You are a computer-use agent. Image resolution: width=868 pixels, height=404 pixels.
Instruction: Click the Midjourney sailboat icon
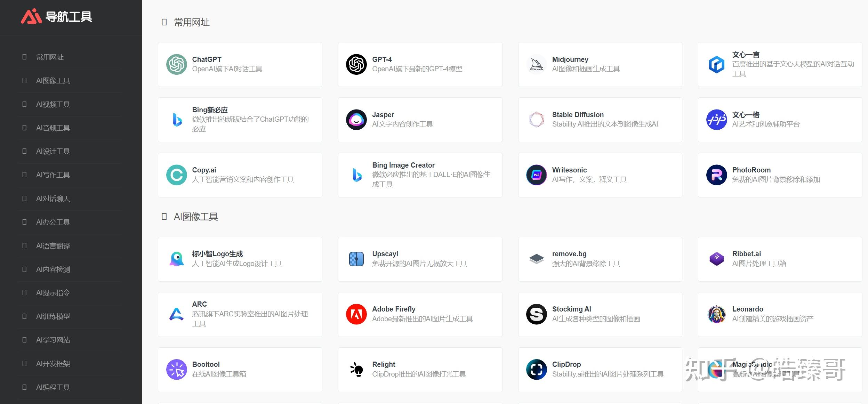536,64
